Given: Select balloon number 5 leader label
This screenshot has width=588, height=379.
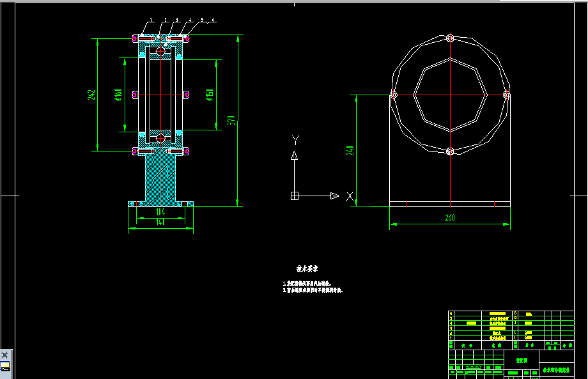Looking at the screenshot, I should click(202, 20).
